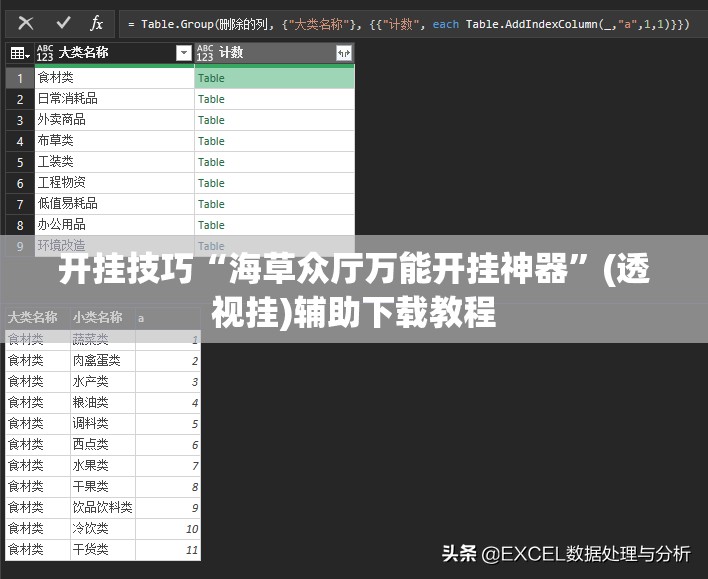708x579 pixels.
Task: Click 饮品饮料类 in the preview table
Action: pyautogui.click(x=102, y=508)
